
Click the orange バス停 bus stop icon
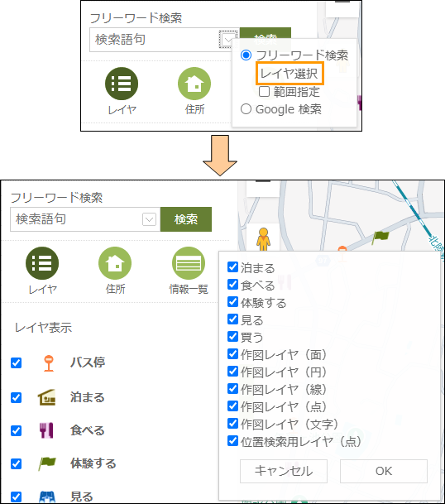tap(49, 363)
